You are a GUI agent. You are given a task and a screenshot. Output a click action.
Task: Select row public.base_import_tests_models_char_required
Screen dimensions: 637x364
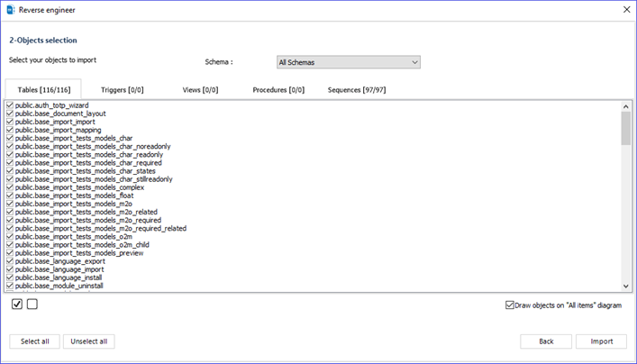[88, 162]
